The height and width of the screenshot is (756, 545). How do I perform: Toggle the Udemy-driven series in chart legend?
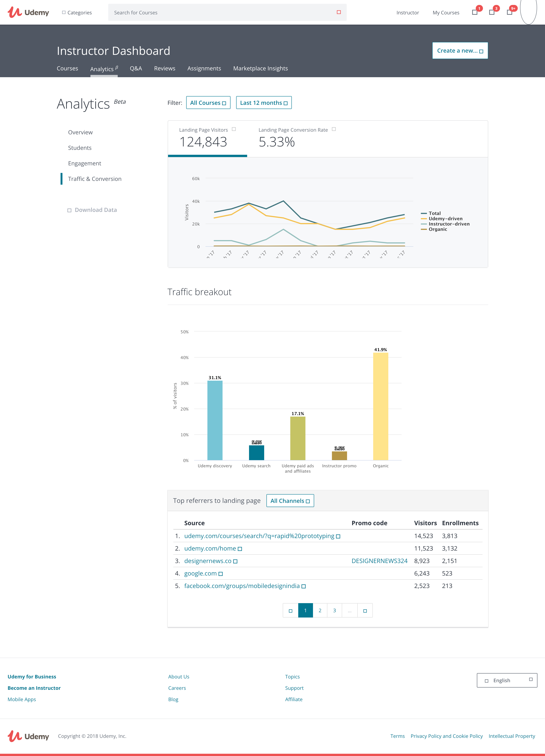pyautogui.click(x=442, y=219)
